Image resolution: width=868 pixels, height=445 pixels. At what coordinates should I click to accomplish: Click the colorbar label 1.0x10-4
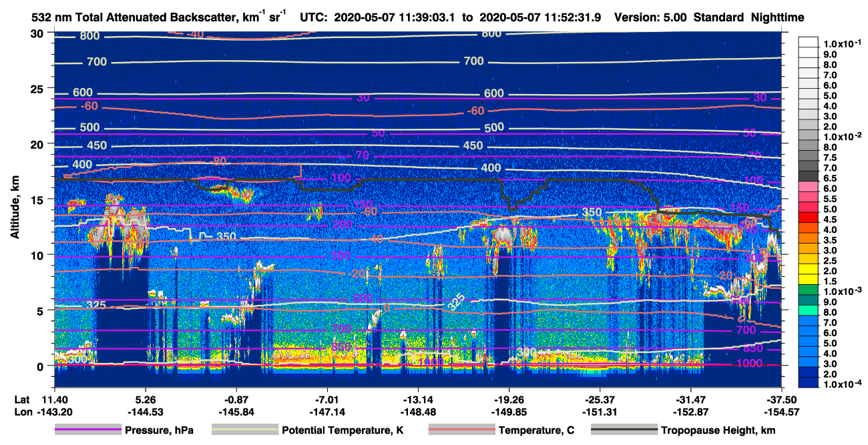click(843, 385)
